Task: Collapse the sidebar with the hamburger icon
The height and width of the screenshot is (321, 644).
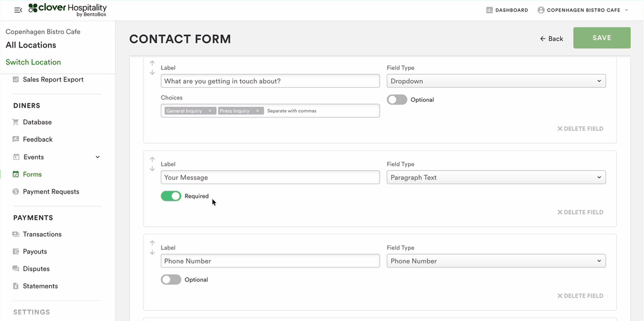Action: point(18,10)
